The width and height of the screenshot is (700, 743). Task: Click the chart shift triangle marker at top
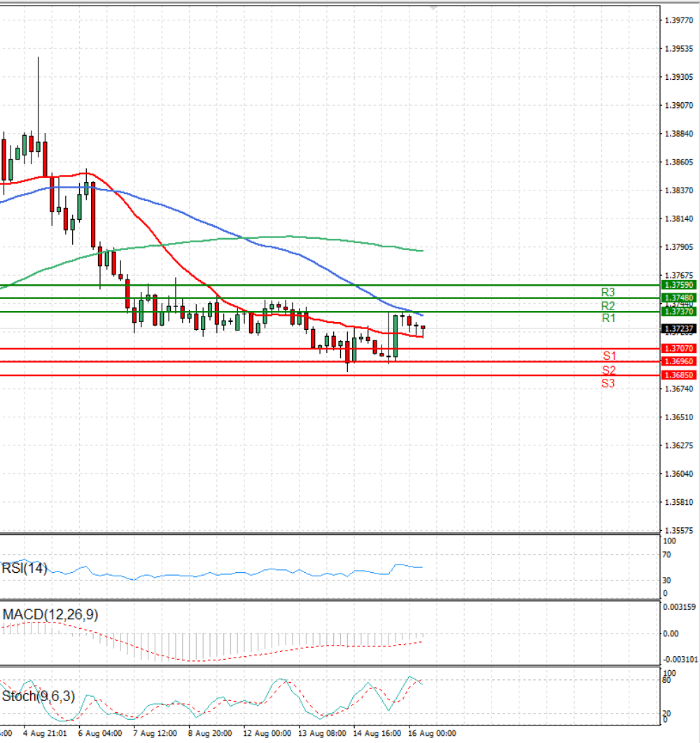433,8
